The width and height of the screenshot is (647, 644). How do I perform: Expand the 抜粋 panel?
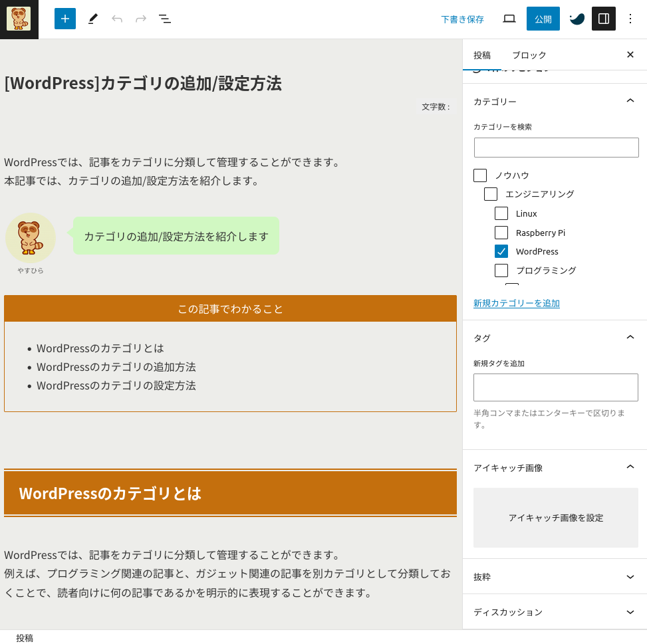pos(555,577)
